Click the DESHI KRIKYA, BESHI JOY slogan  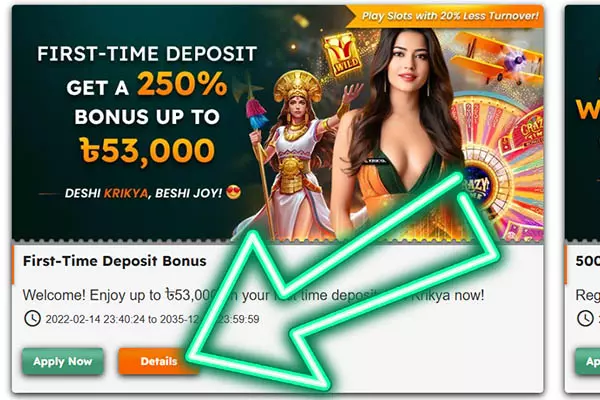click(143, 193)
